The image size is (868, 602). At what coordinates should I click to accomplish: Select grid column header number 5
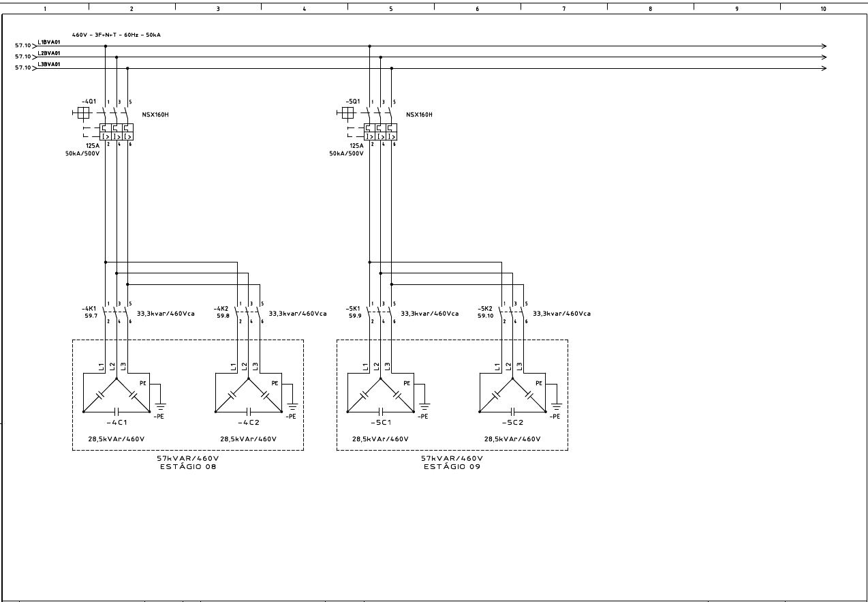pyautogui.click(x=390, y=7)
